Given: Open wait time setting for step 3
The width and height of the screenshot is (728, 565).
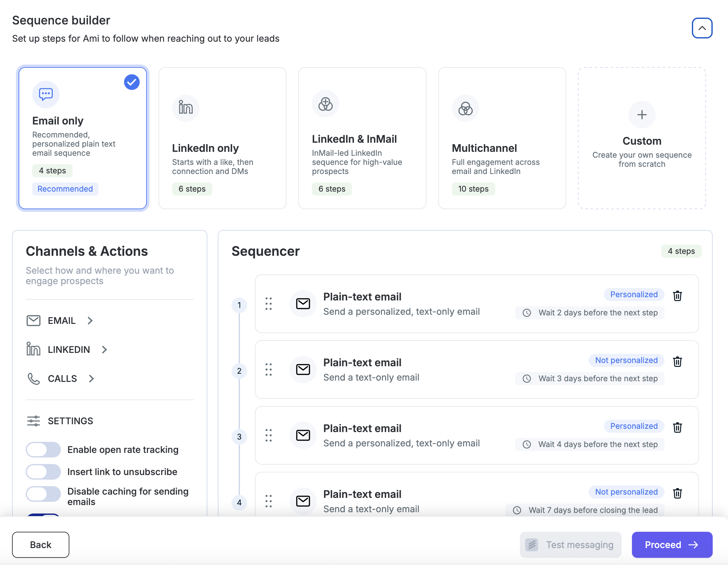Looking at the screenshot, I should (x=590, y=444).
